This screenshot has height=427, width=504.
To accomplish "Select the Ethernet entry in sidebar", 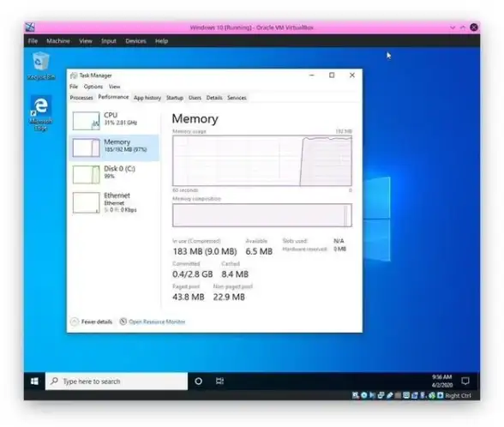I will tap(114, 202).
